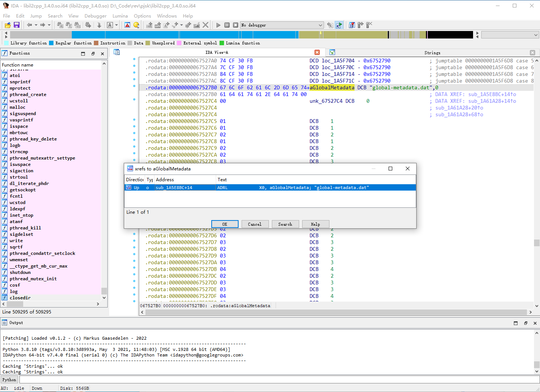This screenshot has height=392, width=540.
Task: Expand the empty combo box beside navigation band
Action: 536,35
